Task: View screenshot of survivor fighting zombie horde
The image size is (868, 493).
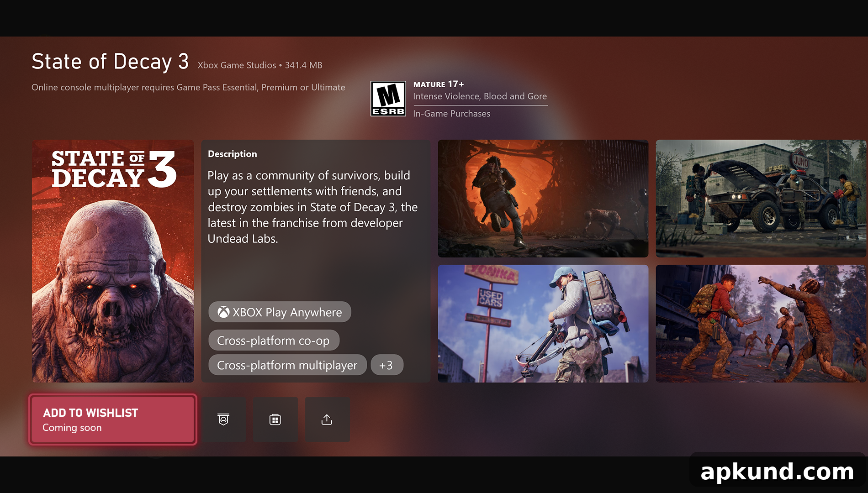Action: coord(761,324)
